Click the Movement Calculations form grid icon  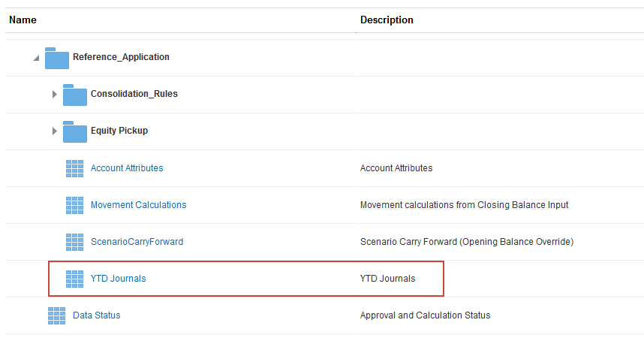74,205
